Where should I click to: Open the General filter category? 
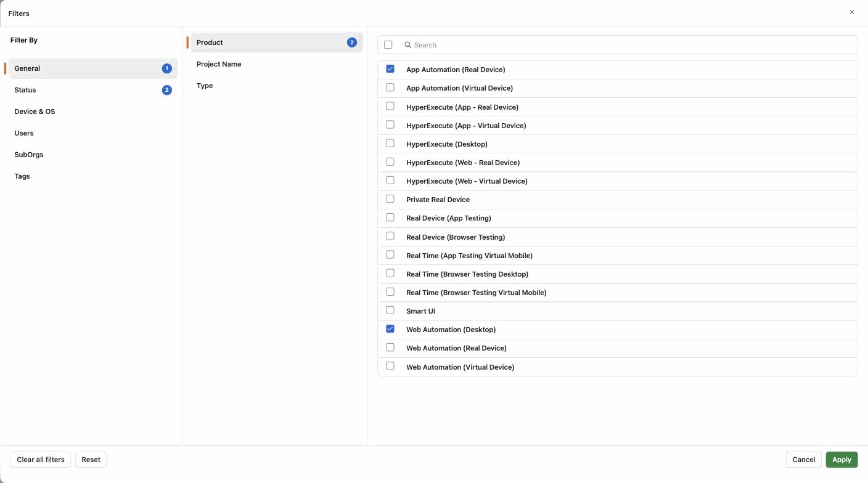92,68
